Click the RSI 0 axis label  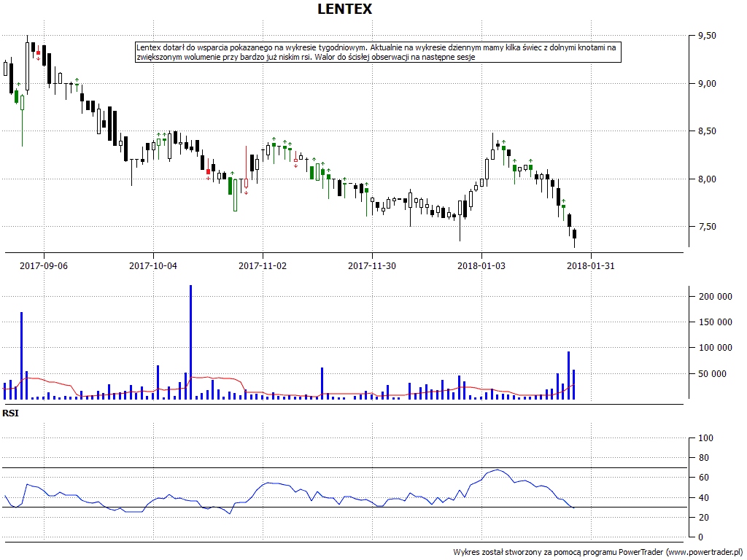(x=700, y=537)
